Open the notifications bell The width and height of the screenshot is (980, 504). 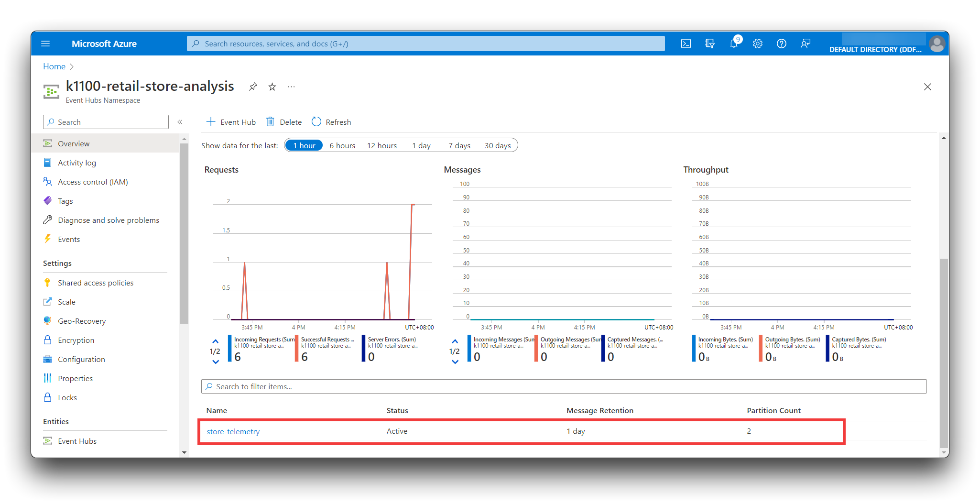[734, 44]
